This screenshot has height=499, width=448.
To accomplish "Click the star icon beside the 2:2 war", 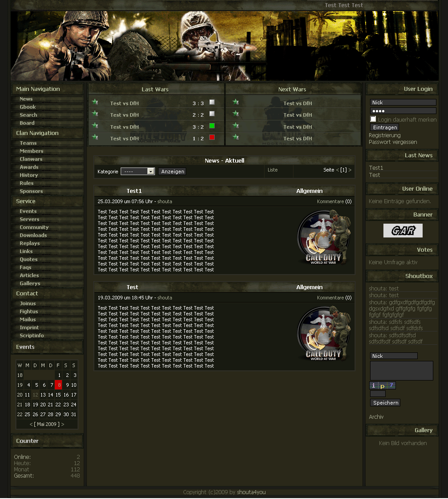I will [x=95, y=114].
